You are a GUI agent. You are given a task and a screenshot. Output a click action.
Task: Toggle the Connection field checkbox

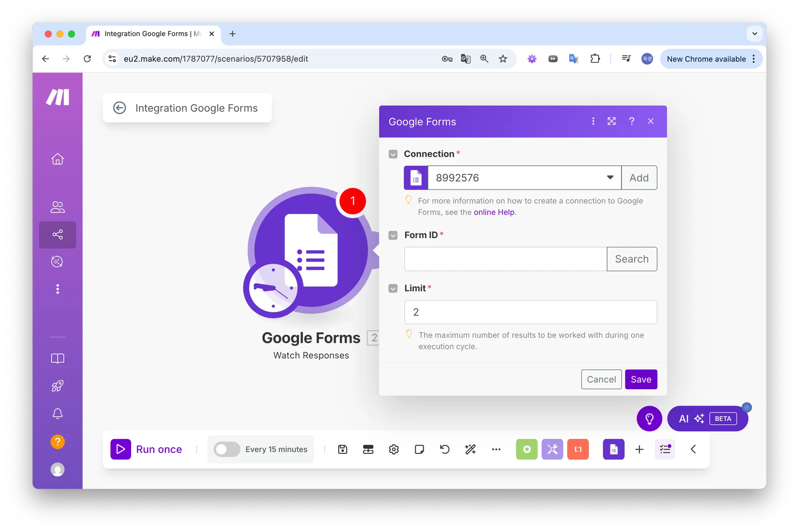393,154
